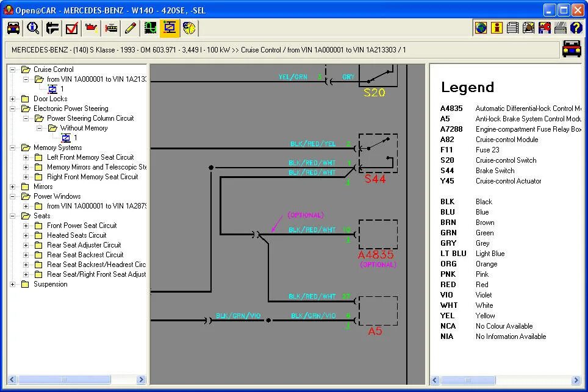Expand the Left Front Memory Seat Circuit
The width and height of the screenshot is (588, 392).
(26, 157)
